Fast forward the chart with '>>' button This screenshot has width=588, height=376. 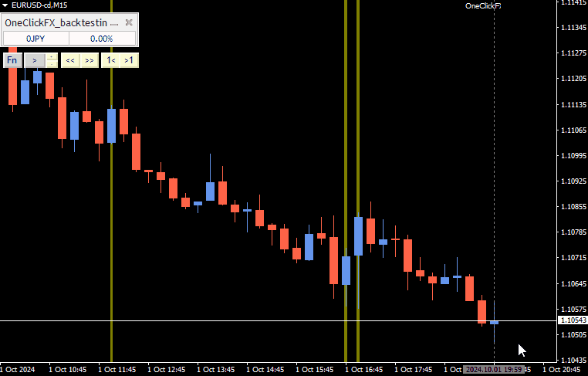[x=89, y=60]
